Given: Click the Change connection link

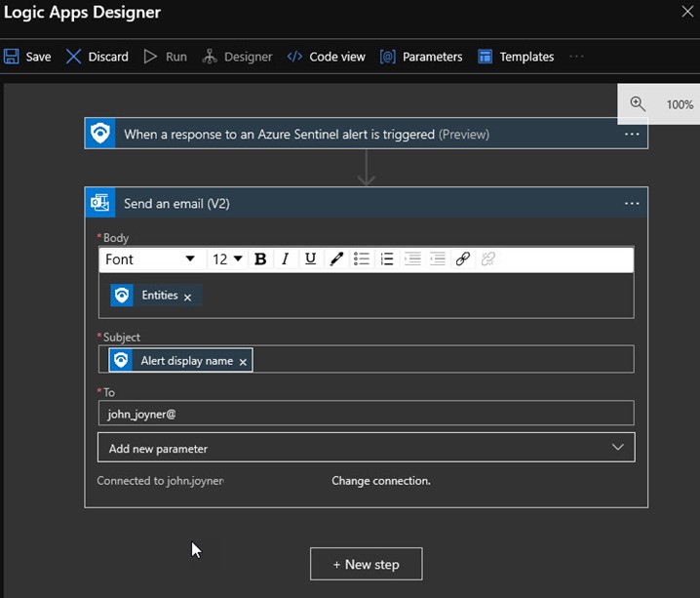Looking at the screenshot, I should [x=380, y=481].
